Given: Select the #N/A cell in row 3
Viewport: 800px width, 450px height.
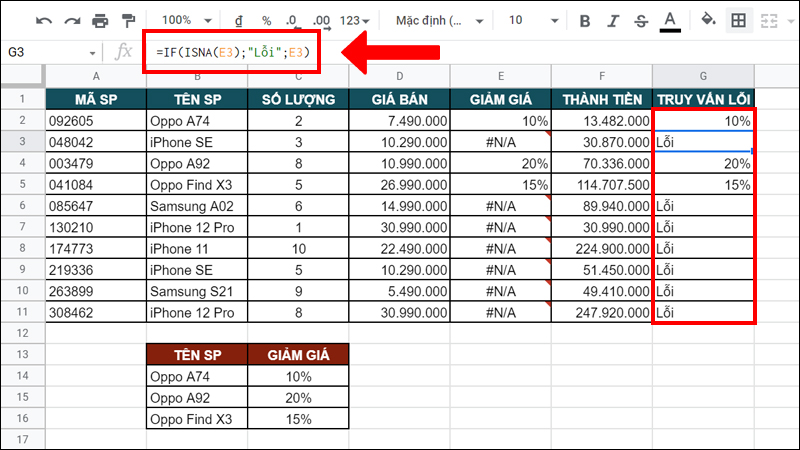Looking at the screenshot, I should [501, 142].
